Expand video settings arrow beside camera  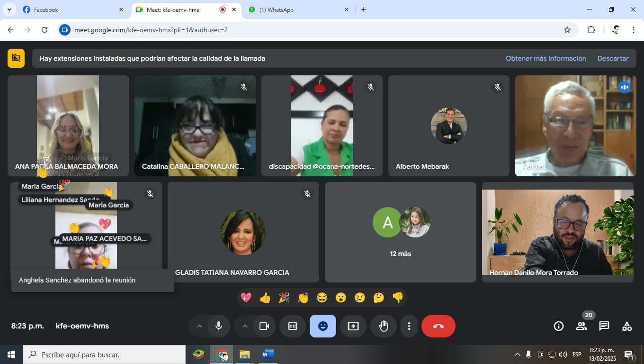[x=245, y=326]
